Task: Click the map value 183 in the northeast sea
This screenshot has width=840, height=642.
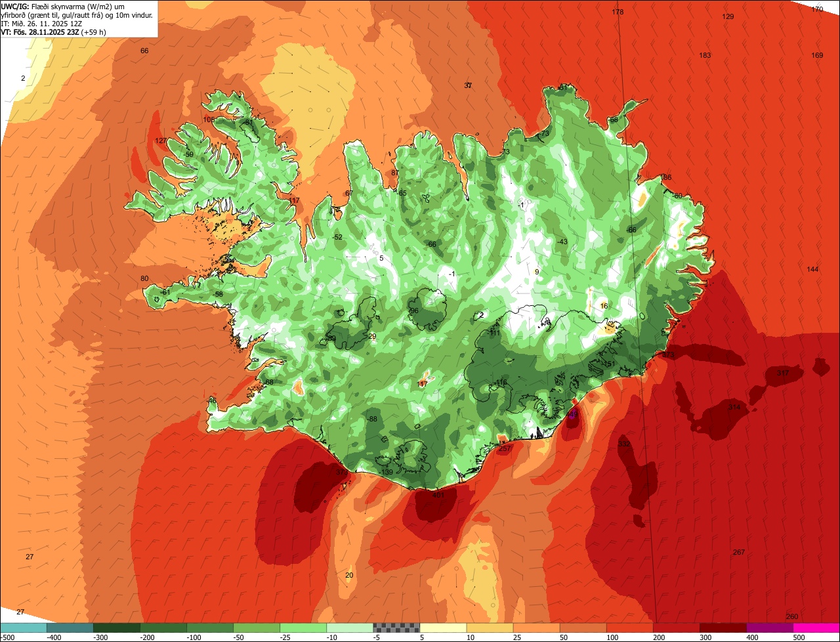Action: 705,55
